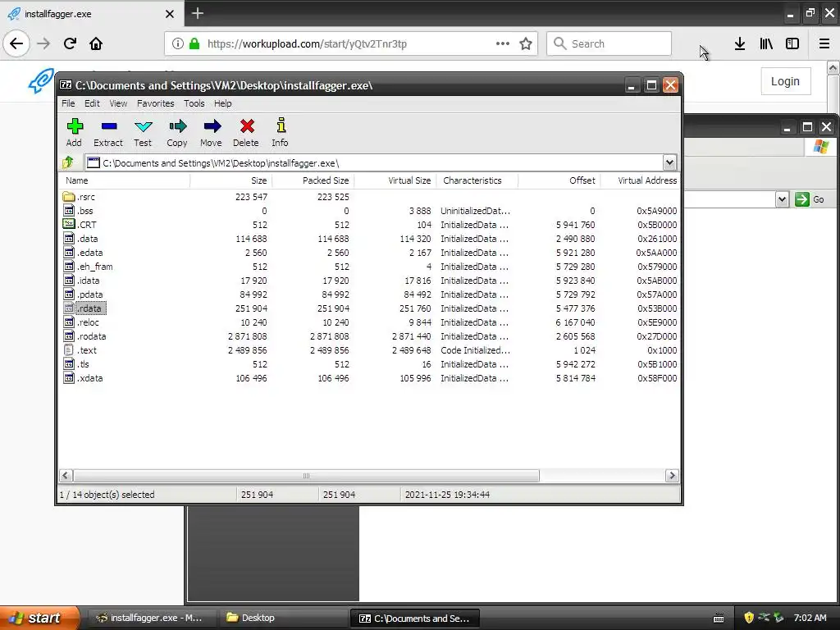Click the 7-Zip taskbar button

(414, 618)
